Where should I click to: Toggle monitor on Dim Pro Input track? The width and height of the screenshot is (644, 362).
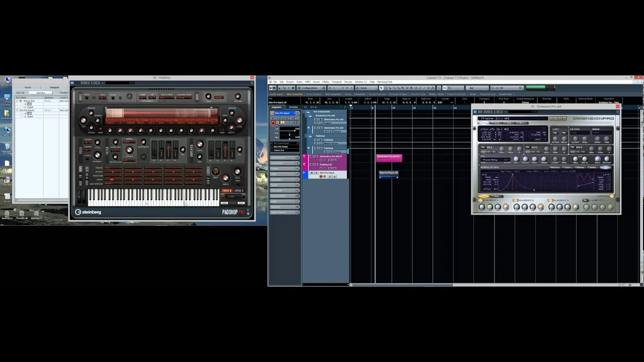pos(325,176)
